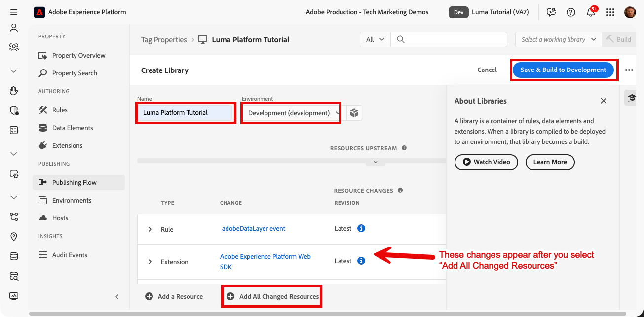
Task: Open the feedback chat icon
Action: tap(551, 12)
